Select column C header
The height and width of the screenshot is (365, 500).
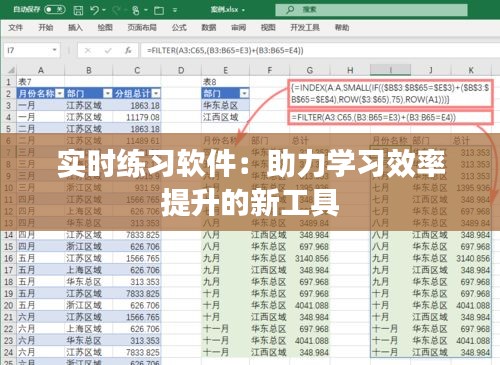tap(137, 70)
